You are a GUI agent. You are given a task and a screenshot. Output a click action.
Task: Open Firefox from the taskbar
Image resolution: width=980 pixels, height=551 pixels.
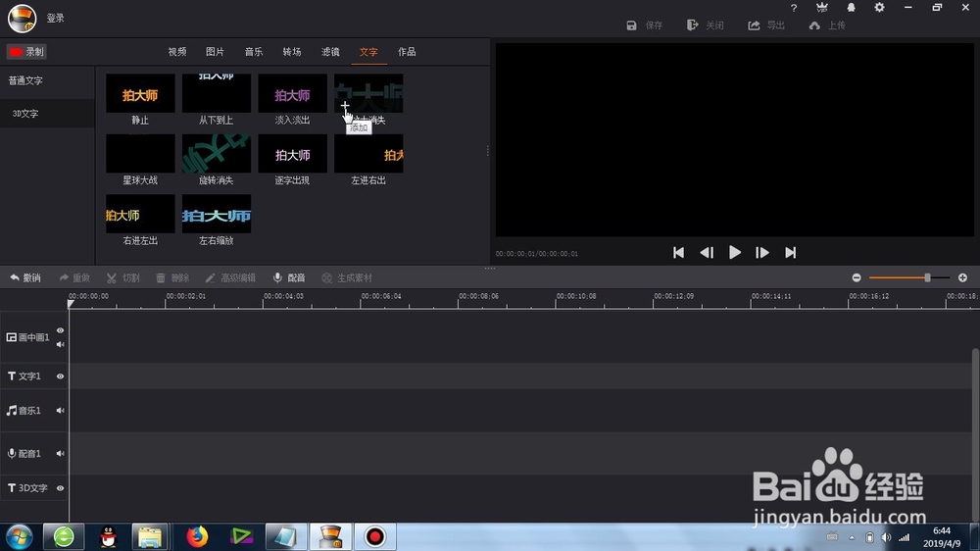coord(197,536)
